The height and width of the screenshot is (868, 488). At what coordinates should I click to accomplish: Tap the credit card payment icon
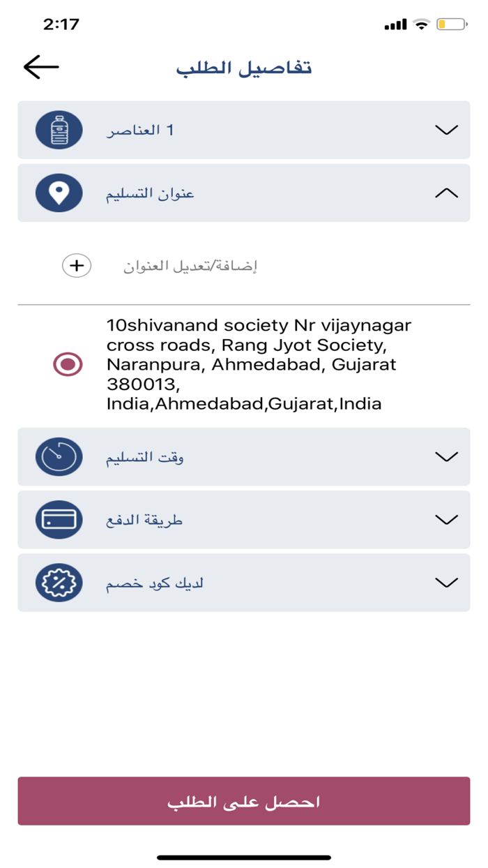[x=59, y=520]
